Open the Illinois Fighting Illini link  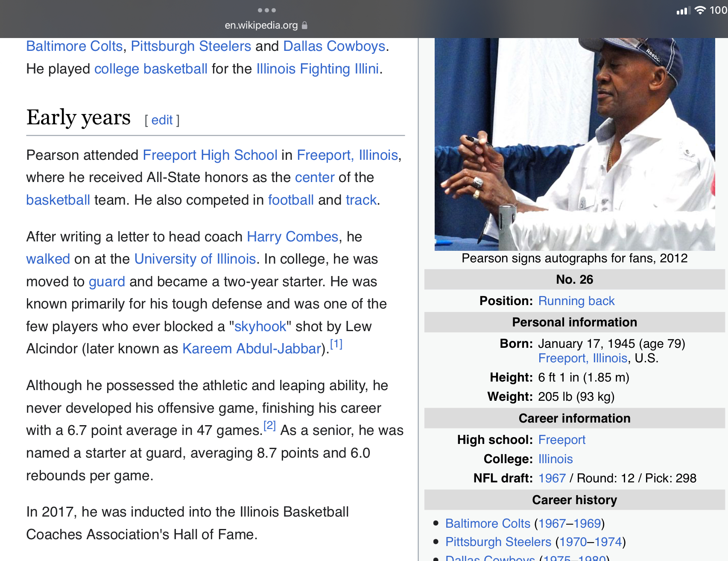point(317,69)
